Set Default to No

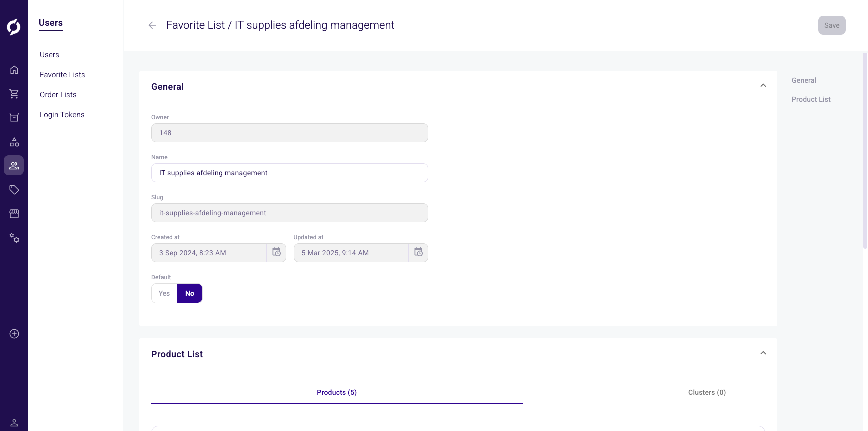pos(190,293)
